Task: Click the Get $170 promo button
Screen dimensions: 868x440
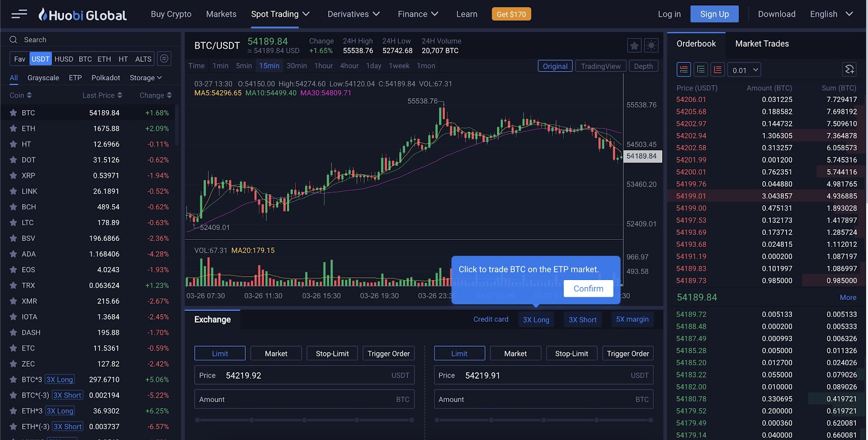Action: coord(511,14)
